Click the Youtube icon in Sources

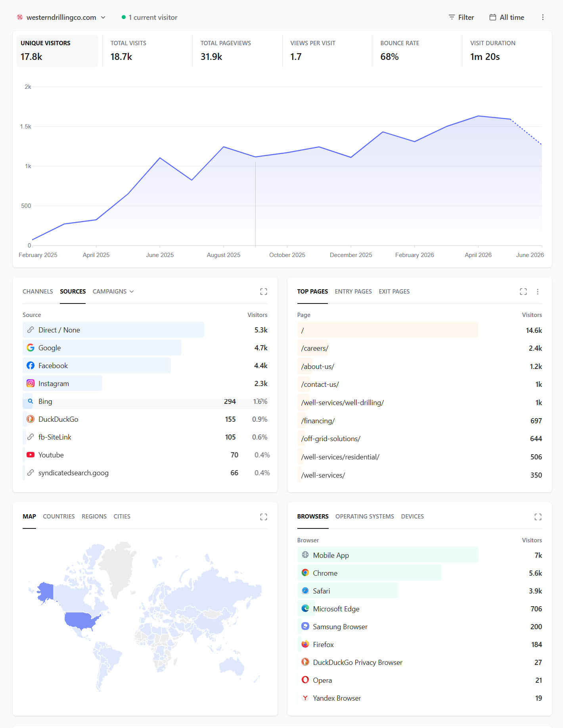click(x=31, y=455)
